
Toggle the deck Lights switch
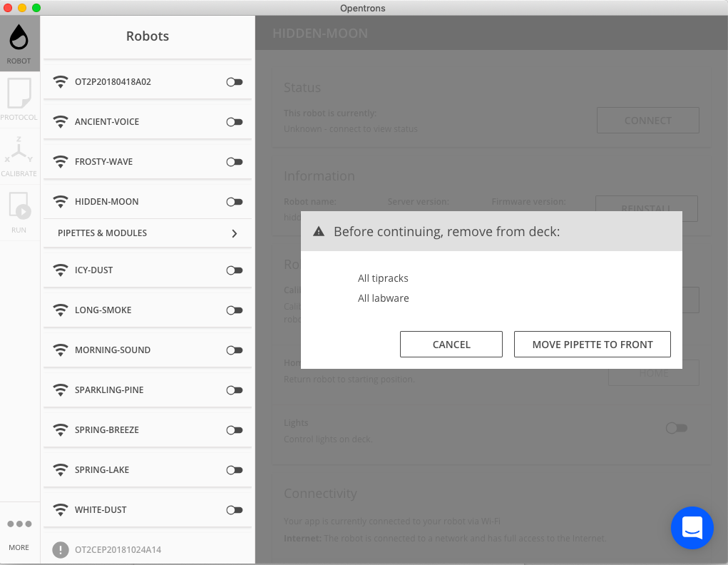tap(677, 428)
